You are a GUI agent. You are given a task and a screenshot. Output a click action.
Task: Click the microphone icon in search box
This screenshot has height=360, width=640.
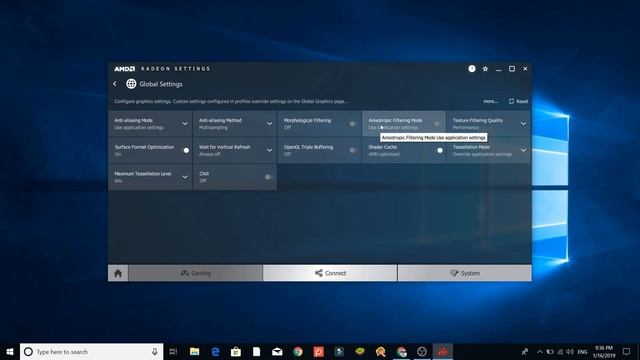tap(155, 351)
